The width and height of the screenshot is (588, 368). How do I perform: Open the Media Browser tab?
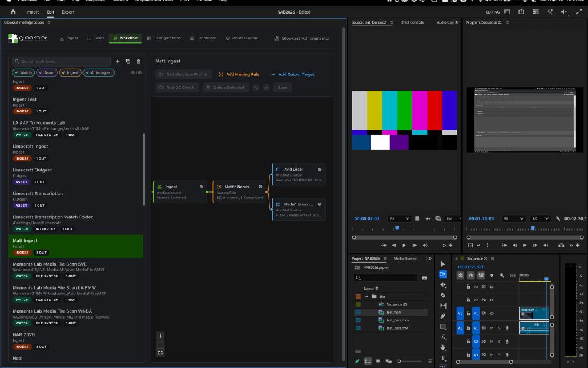click(x=405, y=258)
